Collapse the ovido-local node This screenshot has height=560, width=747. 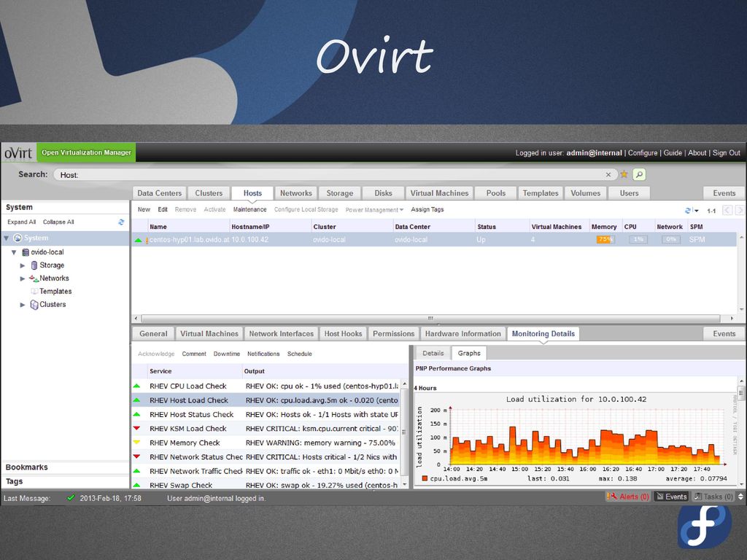tap(14, 252)
